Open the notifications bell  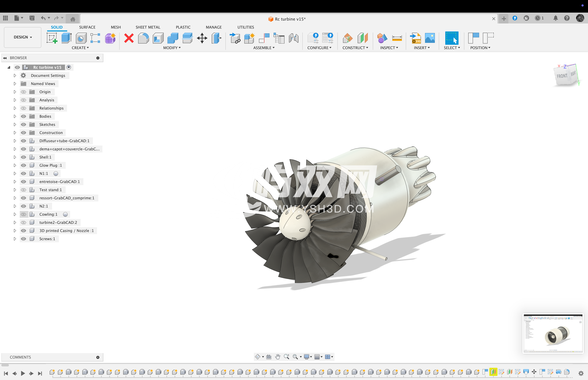click(556, 18)
